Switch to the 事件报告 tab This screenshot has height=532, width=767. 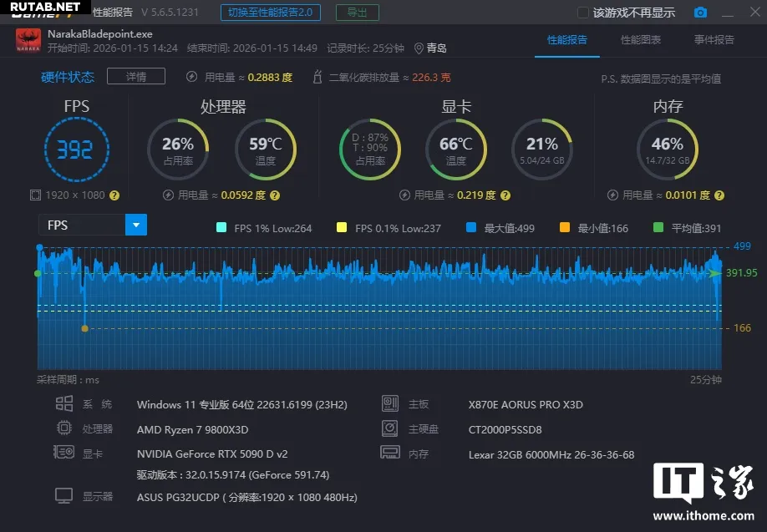coord(714,40)
